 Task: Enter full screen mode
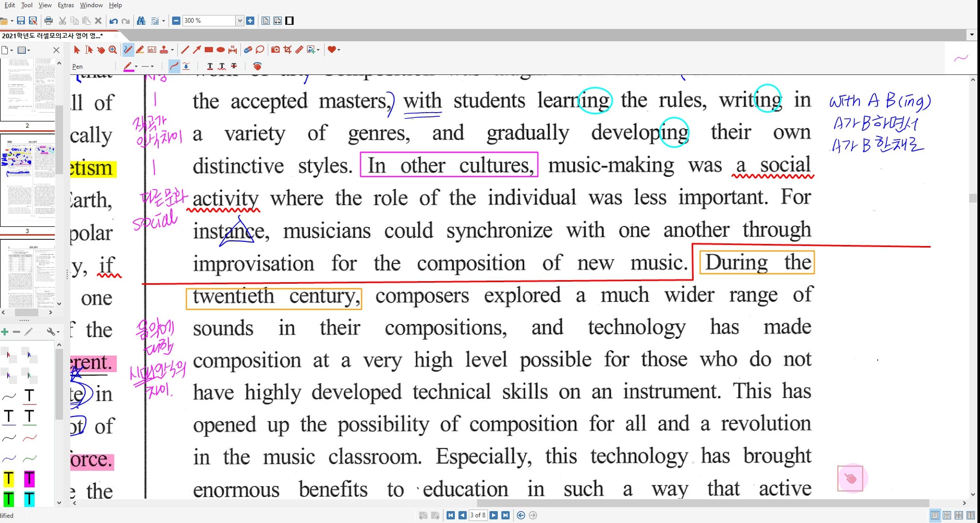pos(290,21)
